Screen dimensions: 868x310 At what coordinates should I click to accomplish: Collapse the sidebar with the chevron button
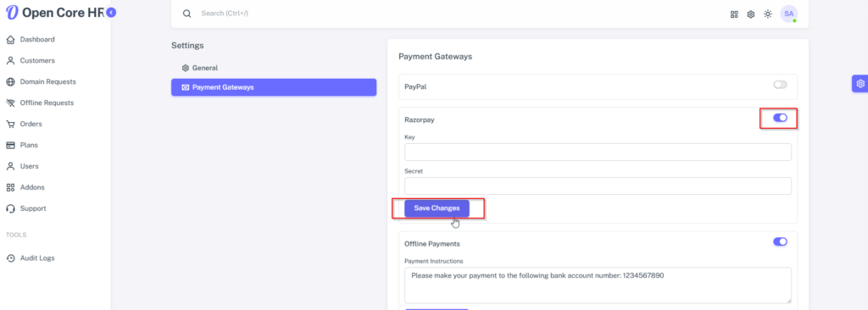pyautogui.click(x=111, y=12)
